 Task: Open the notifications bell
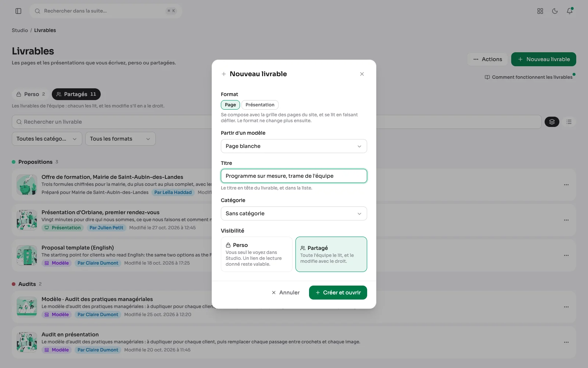pyautogui.click(x=570, y=11)
